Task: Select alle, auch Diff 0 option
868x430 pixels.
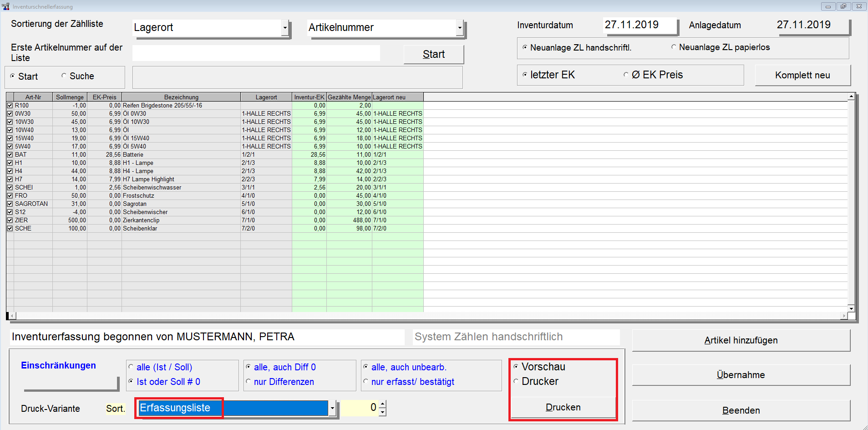Action: (249, 367)
